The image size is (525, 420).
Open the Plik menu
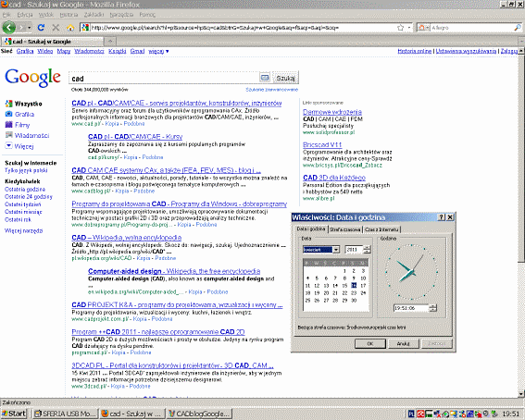[x=6, y=15]
